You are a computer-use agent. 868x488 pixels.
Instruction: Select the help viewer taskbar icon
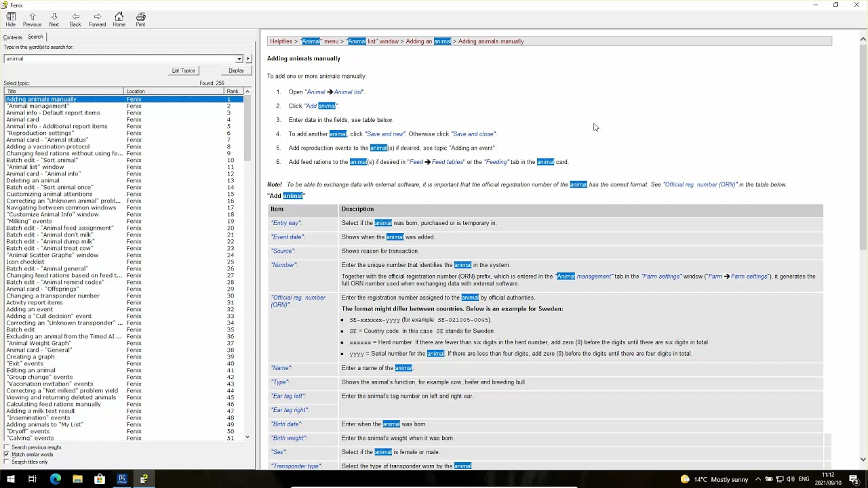coord(144,479)
